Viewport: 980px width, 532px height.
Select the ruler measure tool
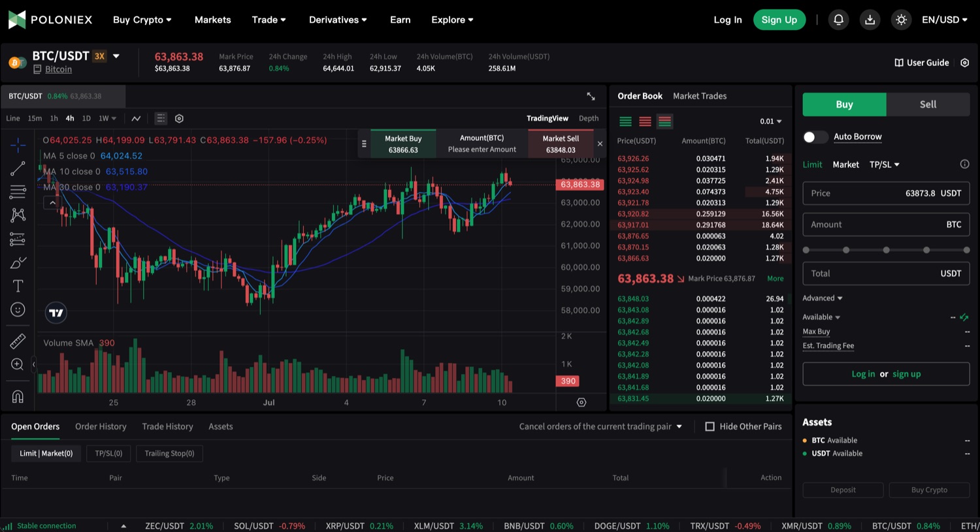click(x=18, y=341)
